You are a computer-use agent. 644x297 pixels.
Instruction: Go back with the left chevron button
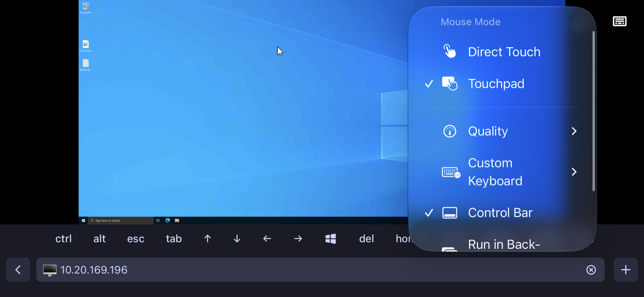click(18, 270)
